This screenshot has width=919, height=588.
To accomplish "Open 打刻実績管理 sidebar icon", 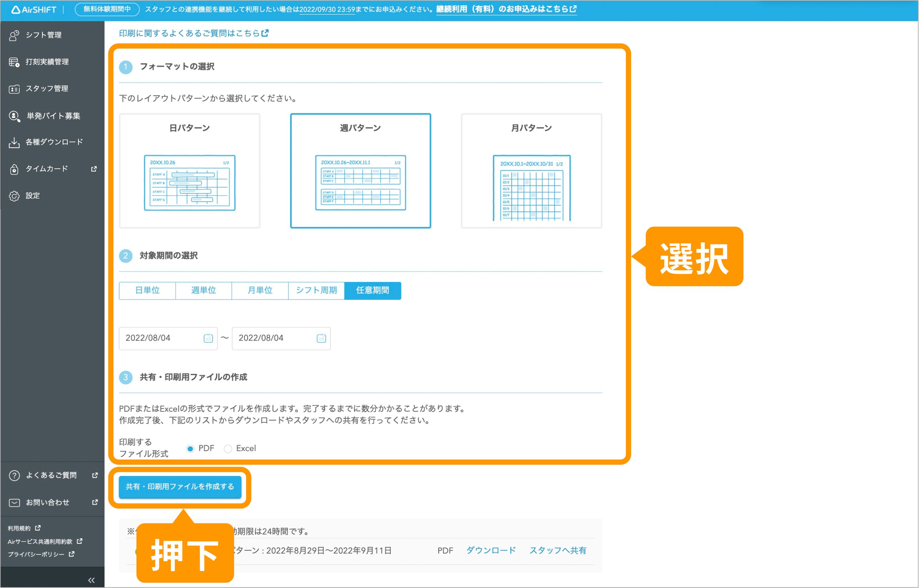I will pyautogui.click(x=14, y=62).
